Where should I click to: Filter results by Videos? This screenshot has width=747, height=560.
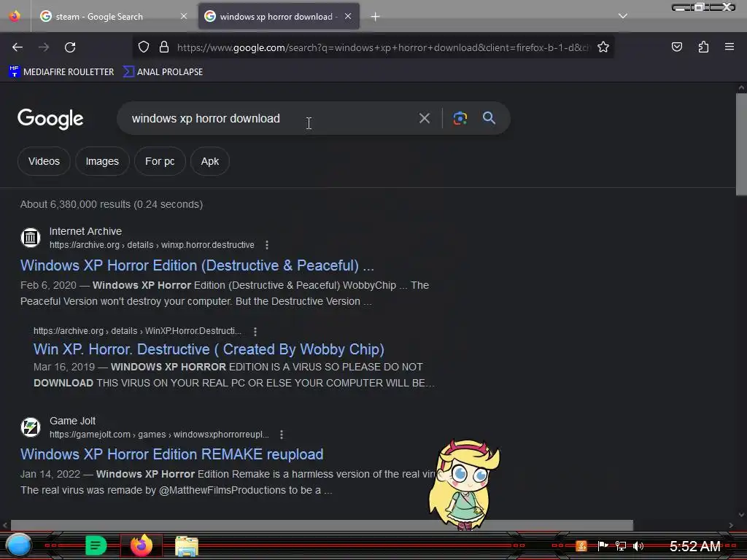coord(44,161)
